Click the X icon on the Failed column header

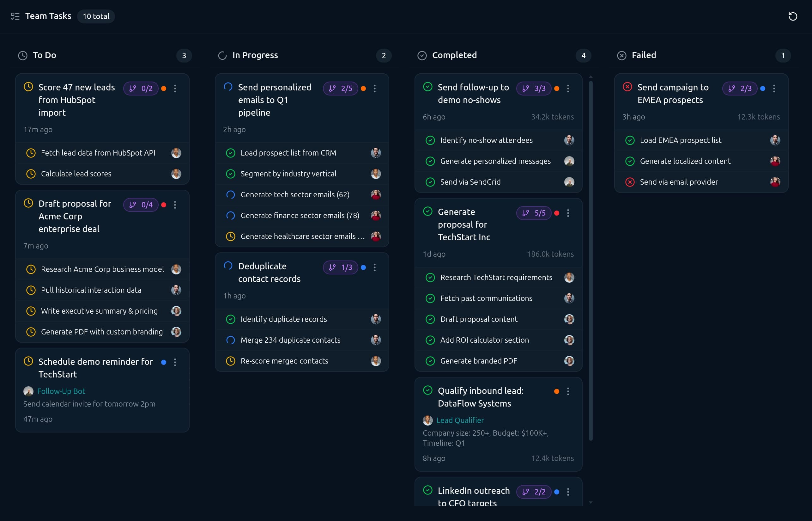(x=621, y=55)
